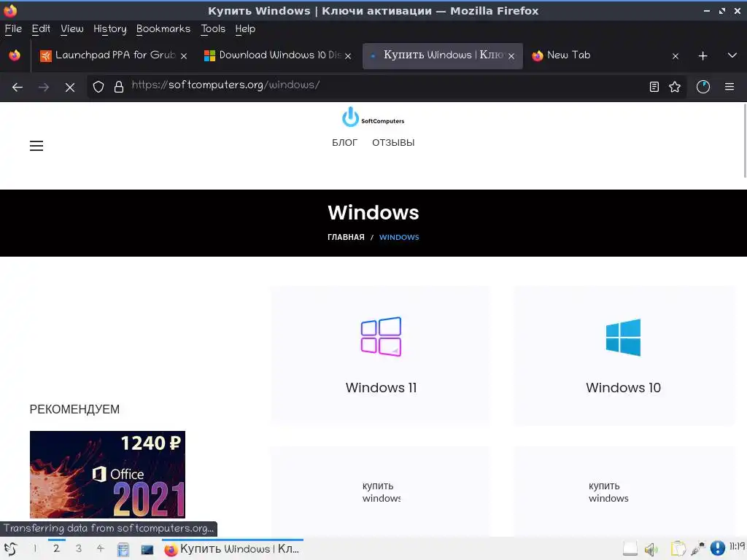
Task: Click the forward navigation arrow
Action: (44, 87)
